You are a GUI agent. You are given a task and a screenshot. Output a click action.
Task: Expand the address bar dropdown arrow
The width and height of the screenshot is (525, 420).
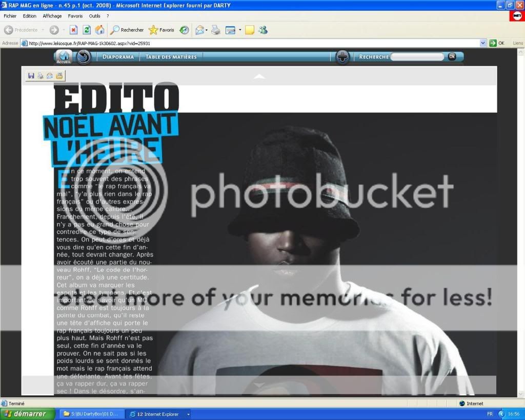[x=483, y=43]
